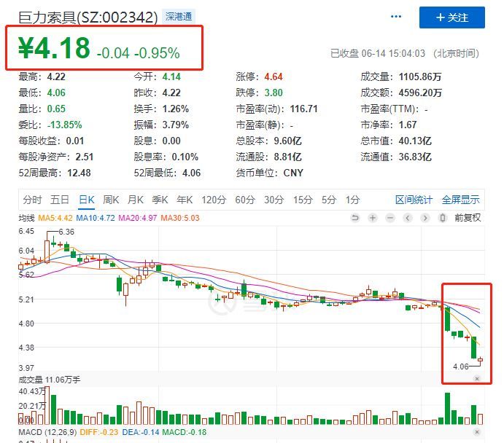Screen dimensions: 504x443
Task: Click the current price ¥4.18
Action: click(54, 48)
